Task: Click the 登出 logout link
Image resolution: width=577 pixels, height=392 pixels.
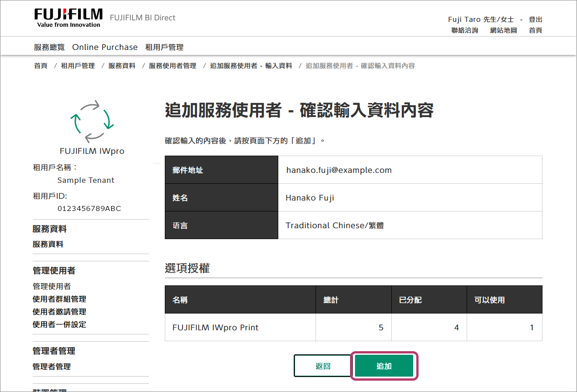Action: pos(536,20)
